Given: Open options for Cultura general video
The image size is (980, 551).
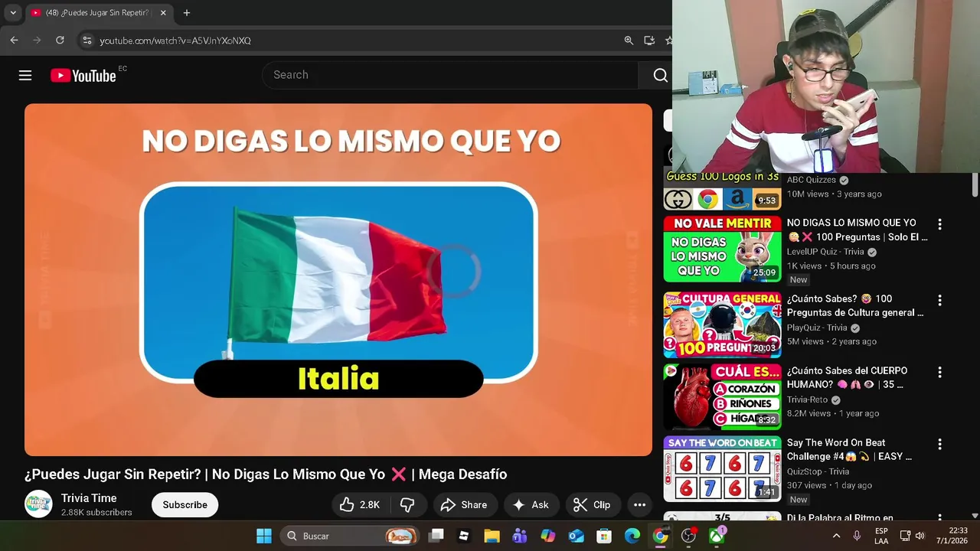Looking at the screenshot, I should pos(939,300).
